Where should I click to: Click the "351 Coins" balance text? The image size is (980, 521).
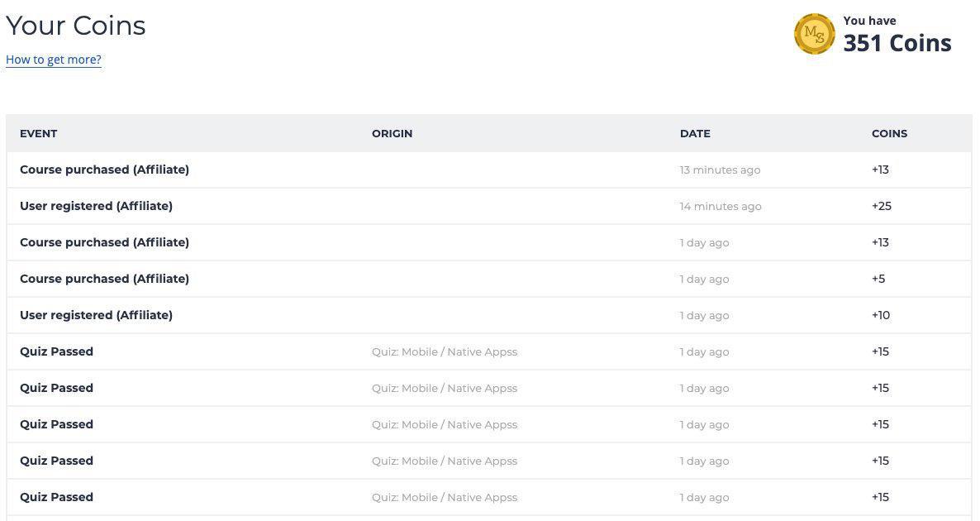[897, 43]
